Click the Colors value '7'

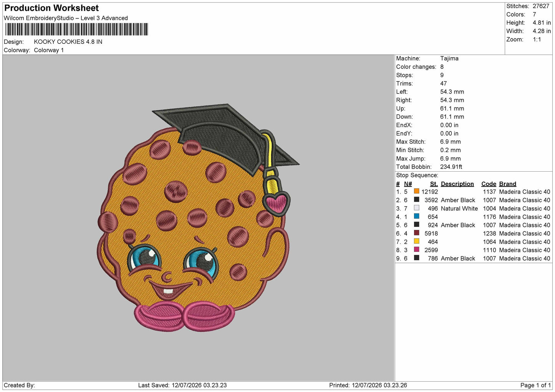pyautogui.click(x=534, y=15)
